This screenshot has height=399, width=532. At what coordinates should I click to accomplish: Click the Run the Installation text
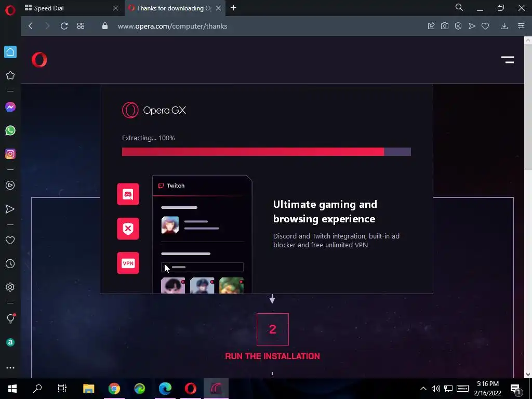(272, 356)
